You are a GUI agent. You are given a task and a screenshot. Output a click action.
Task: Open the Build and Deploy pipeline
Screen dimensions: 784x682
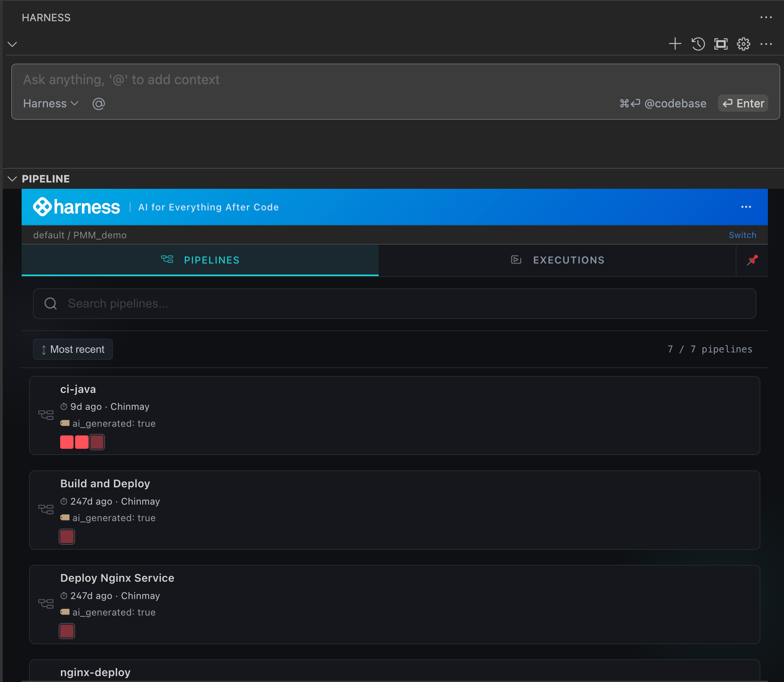(395, 510)
